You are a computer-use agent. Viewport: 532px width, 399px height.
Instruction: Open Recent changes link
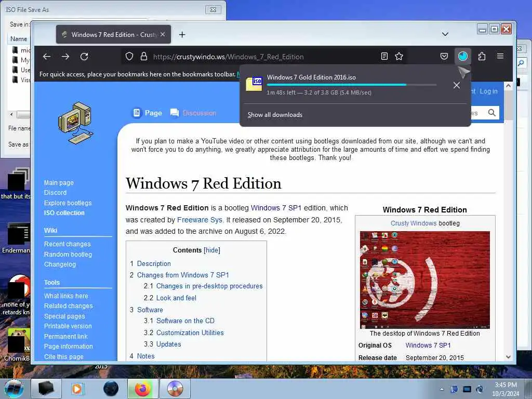tap(67, 244)
